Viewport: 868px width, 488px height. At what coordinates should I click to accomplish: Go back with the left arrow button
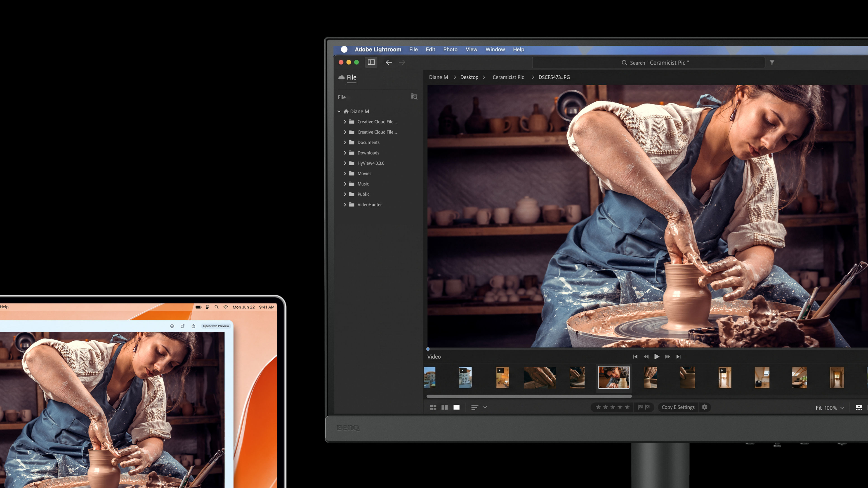click(x=389, y=62)
